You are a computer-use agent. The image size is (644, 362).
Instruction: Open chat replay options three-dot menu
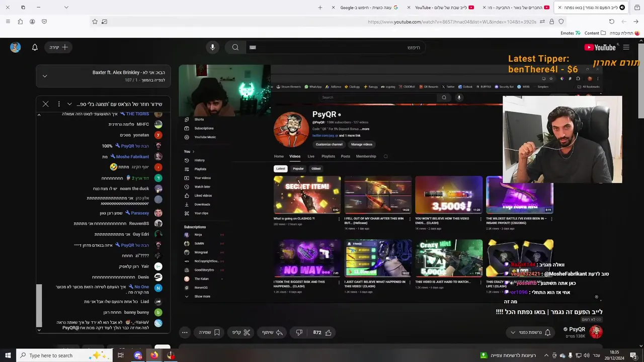point(59,104)
